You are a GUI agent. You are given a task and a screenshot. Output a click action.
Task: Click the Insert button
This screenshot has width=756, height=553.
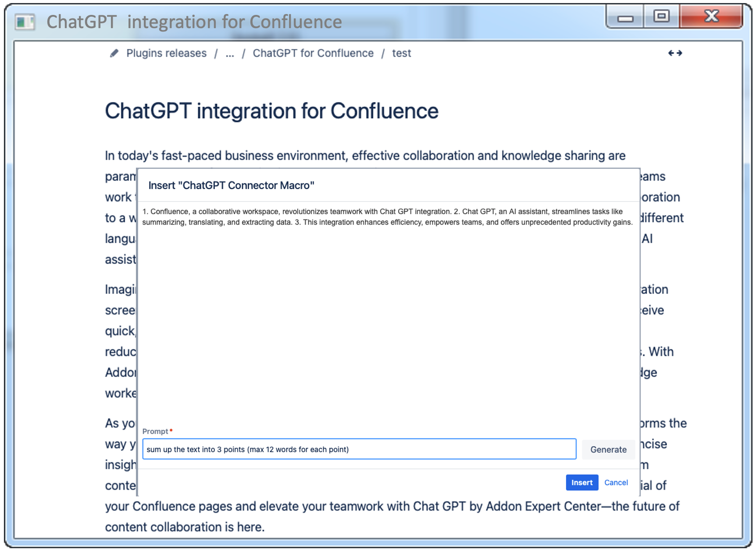[x=582, y=482]
